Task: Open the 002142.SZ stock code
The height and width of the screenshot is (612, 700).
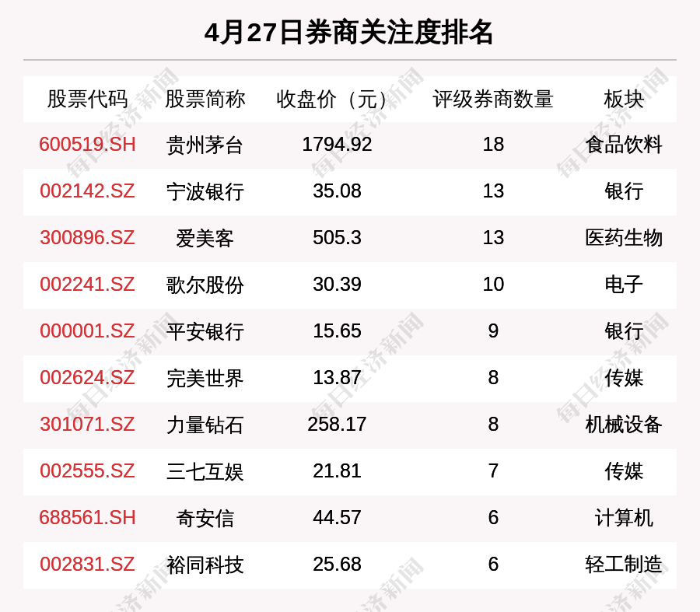Action: tap(87, 191)
